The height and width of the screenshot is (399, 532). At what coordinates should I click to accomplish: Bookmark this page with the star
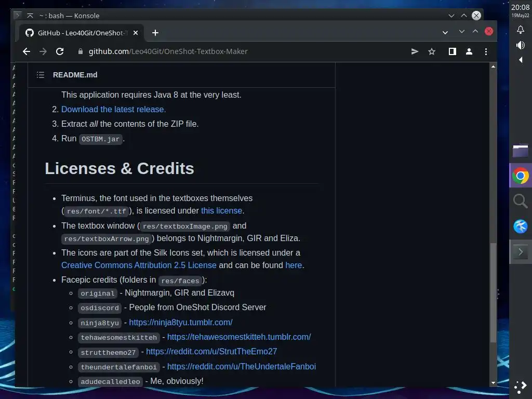(x=432, y=51)
